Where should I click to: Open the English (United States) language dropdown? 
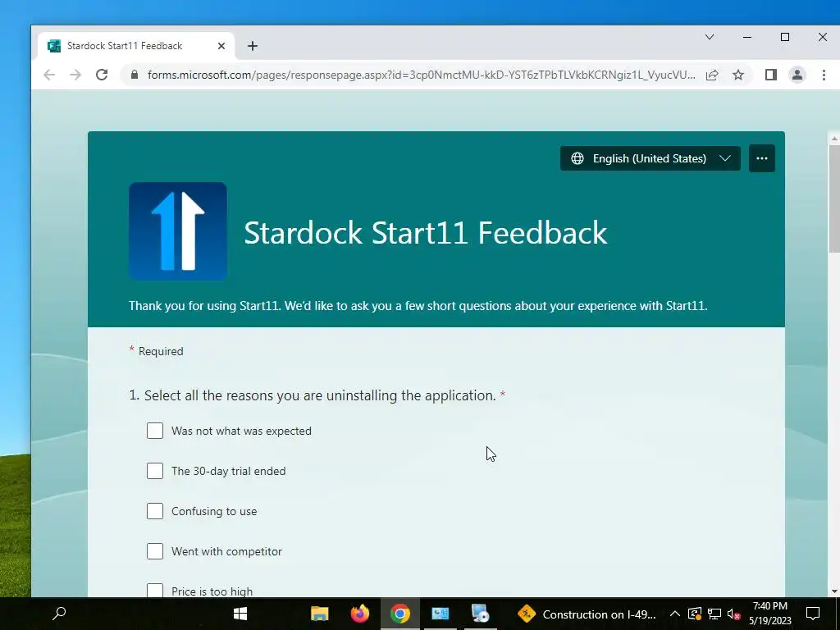coord(651,158)
